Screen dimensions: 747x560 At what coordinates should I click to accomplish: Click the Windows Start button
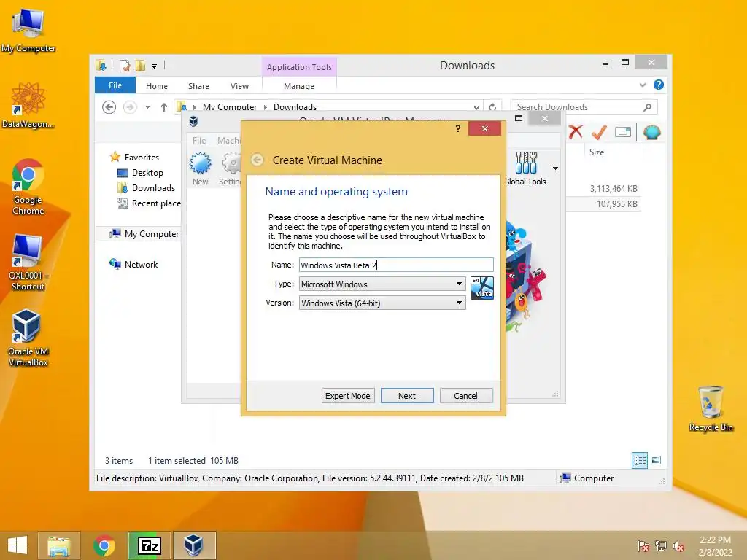point(18,545)
